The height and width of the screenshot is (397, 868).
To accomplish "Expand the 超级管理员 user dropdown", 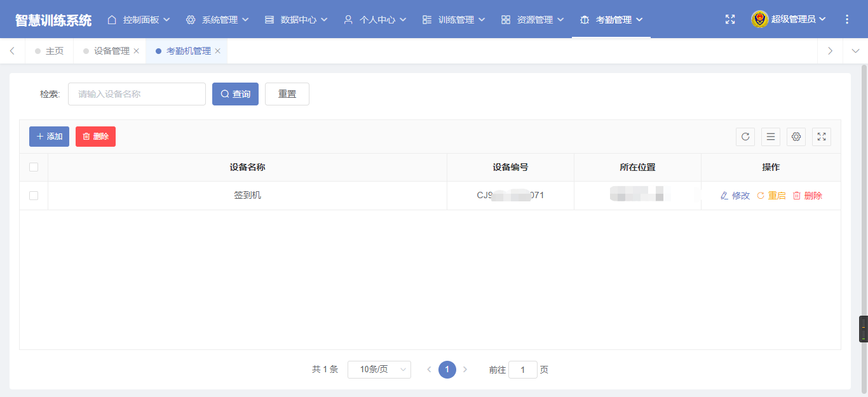I will 789,20.
